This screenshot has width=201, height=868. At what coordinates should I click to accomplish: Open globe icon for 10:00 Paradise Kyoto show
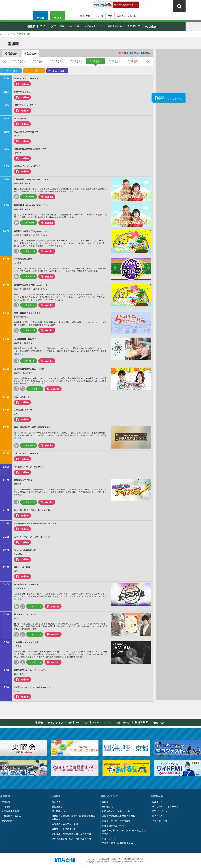[16, 251]
